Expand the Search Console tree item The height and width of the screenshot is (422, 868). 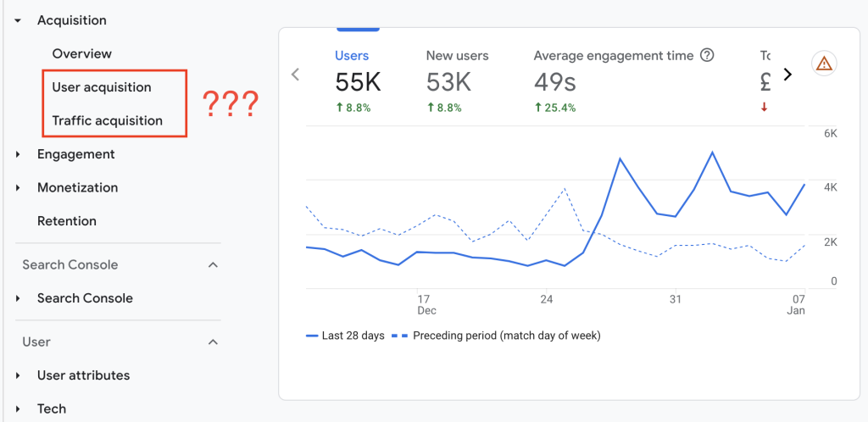tap(18, 298)
